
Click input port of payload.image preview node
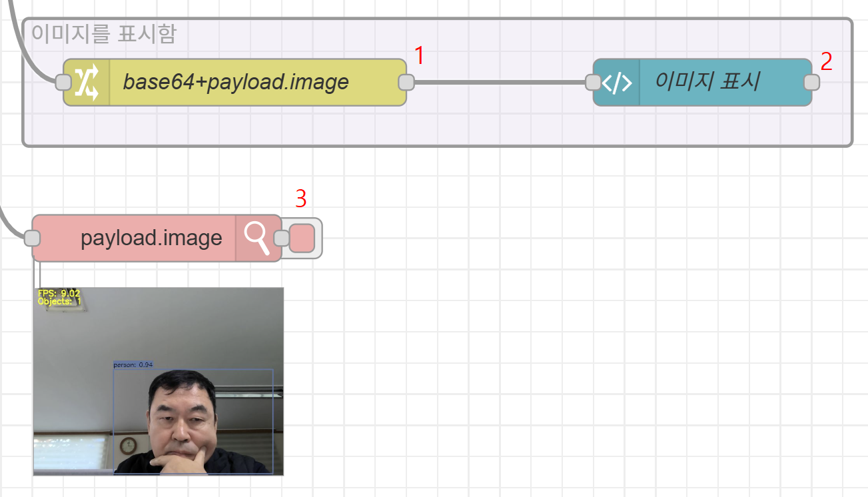[32, 239]
